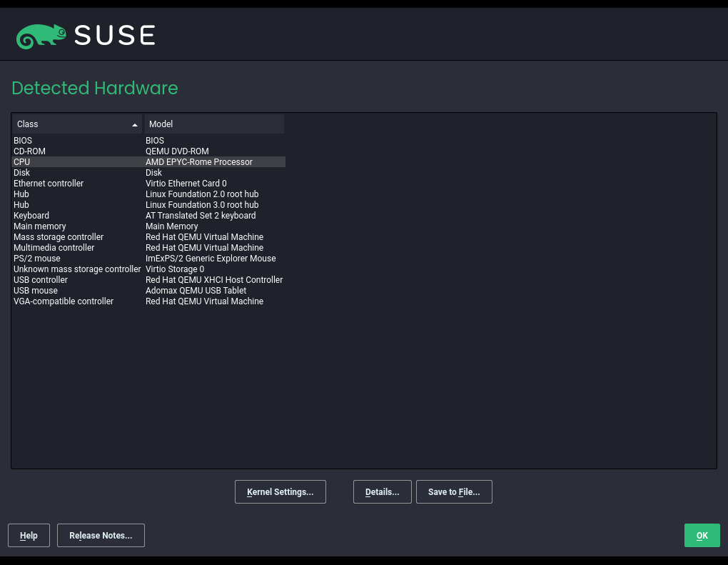Confirm with the OK button
The height and width of the screenshot is (565, 728).
click(x=702, y=535)
